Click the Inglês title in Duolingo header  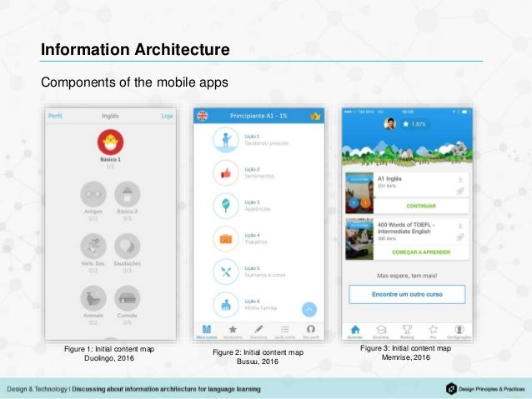coord(110,116)
